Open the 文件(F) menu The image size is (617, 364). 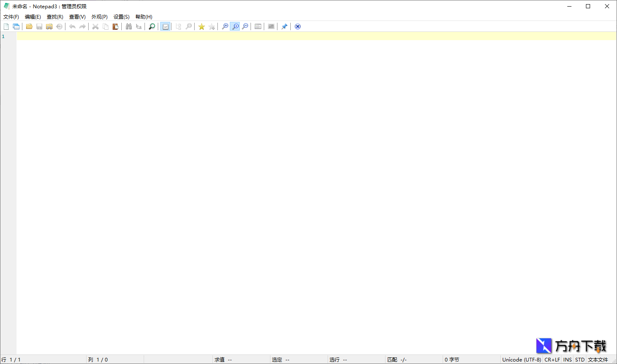coord(10,17)
